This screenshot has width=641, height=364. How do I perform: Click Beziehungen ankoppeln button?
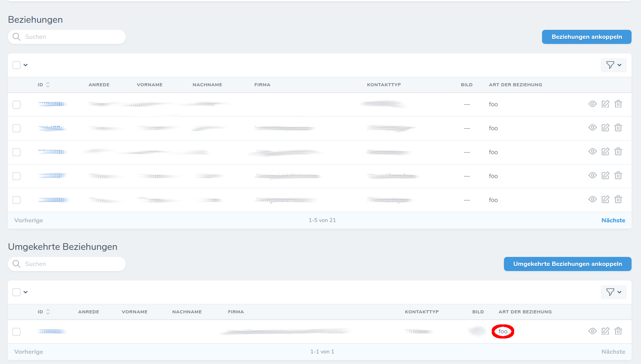point(586,36)
